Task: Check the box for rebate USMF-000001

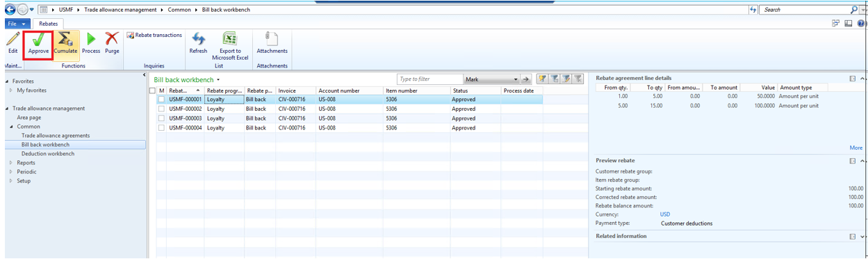Action: click(x=161, y=100)
